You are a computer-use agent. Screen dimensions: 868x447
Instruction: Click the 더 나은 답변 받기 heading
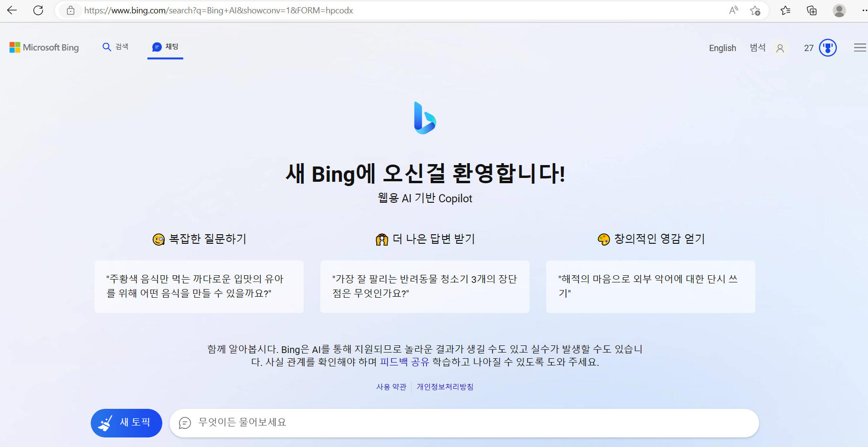point(434,239)
